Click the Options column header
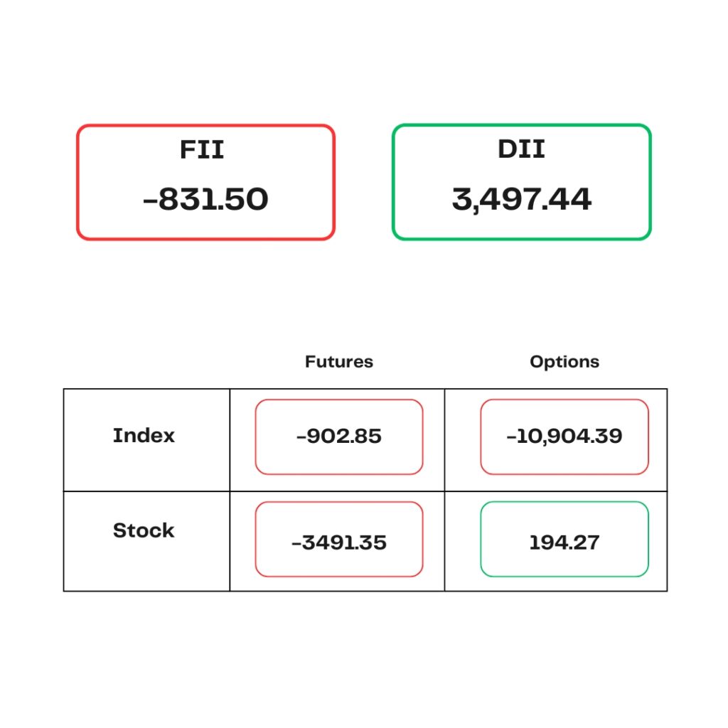 (564, 362)
